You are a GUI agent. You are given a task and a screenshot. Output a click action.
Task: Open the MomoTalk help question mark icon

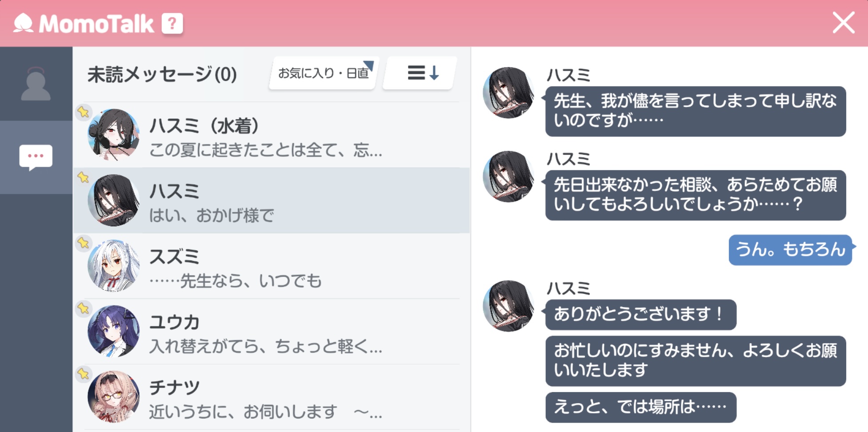click(172, 24)
